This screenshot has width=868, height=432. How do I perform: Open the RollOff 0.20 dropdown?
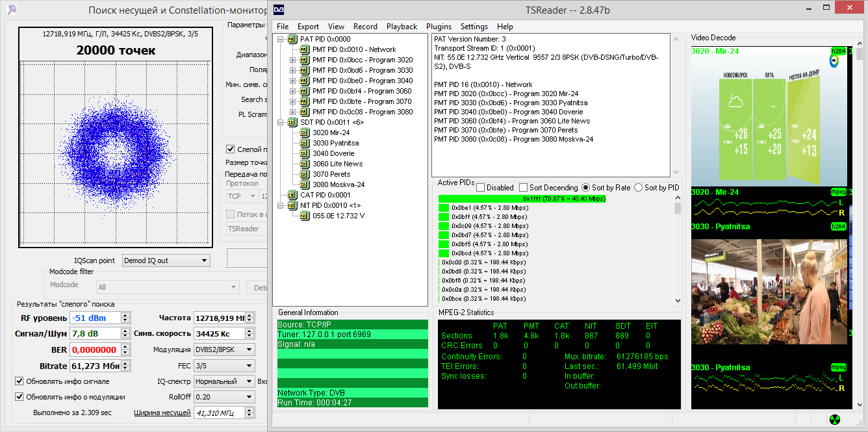point(224,397)
